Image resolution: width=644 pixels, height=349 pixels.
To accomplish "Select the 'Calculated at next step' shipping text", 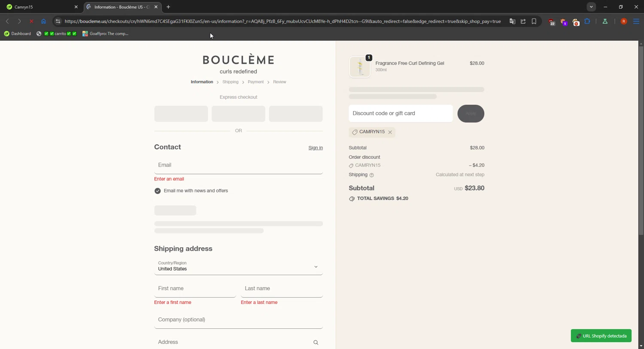I will click(460, 175).
